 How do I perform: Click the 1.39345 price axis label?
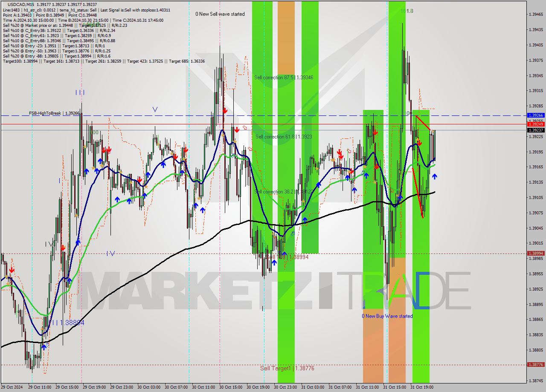click(x=536, y=75)
